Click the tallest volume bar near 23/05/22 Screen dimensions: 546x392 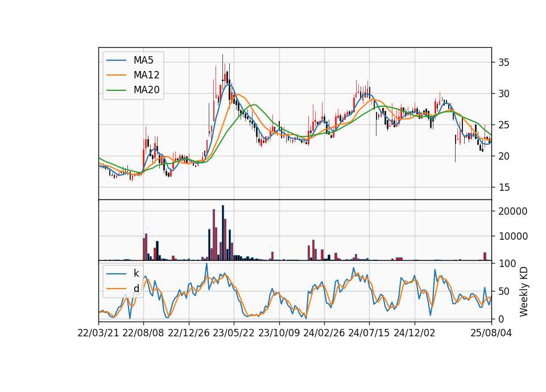[x=223, y=233]
